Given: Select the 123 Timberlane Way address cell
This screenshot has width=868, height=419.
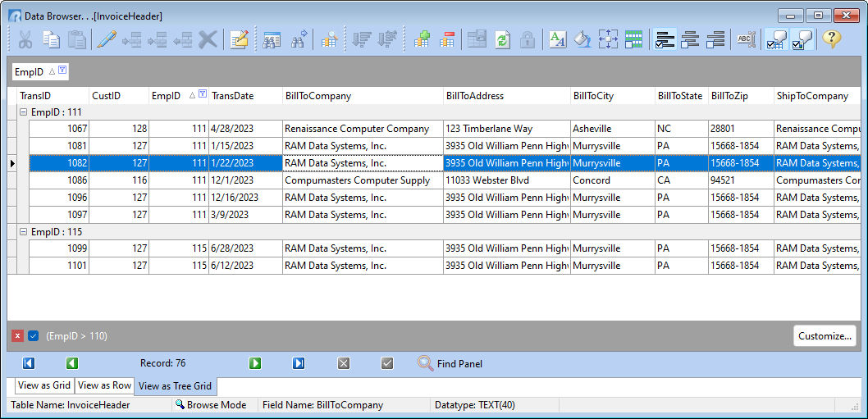Looking at the screenshot, I should pos(506,129).
